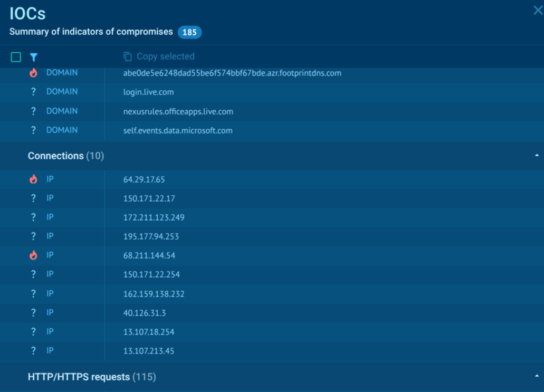Select IP address 162.159.138.232
This screenshot has height=392, width=544.
tap(154, 294)
